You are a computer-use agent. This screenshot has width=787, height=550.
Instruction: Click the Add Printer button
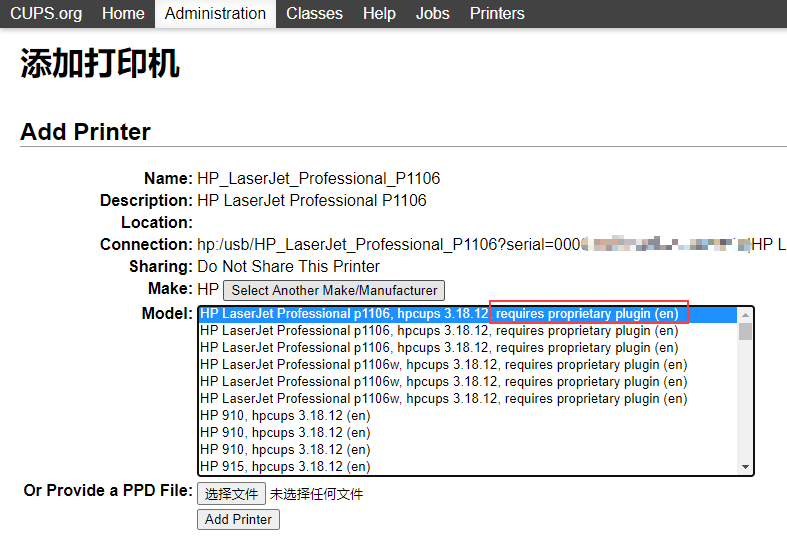pos(238,519)
